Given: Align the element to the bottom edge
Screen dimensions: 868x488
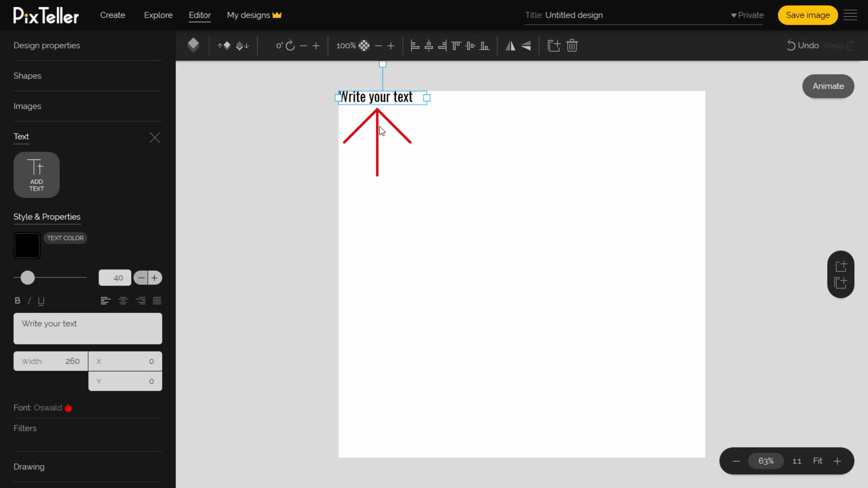Looking at the screenshot, I should tap(484, 46).
